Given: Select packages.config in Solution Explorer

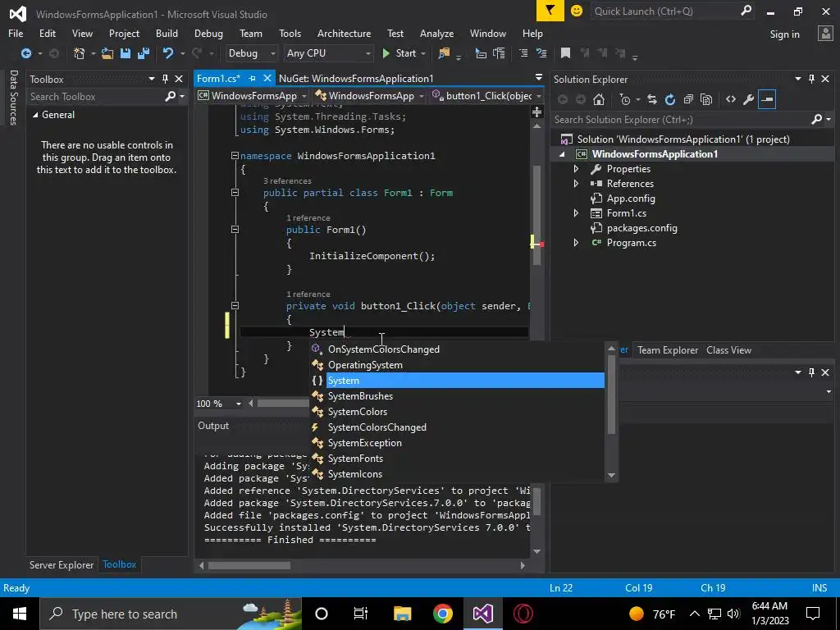Looking at the screenshot, I should click(641, 228).
